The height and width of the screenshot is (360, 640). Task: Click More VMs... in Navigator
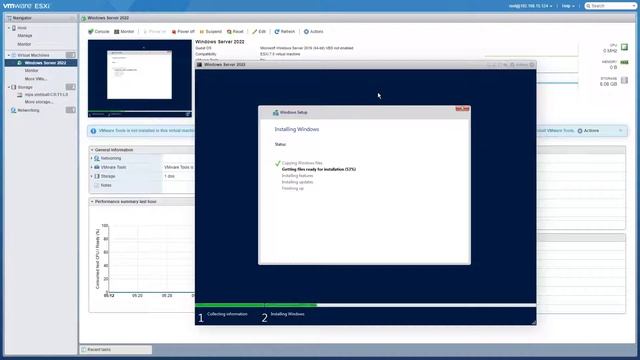pyautogui.click(x=36, y=79)
